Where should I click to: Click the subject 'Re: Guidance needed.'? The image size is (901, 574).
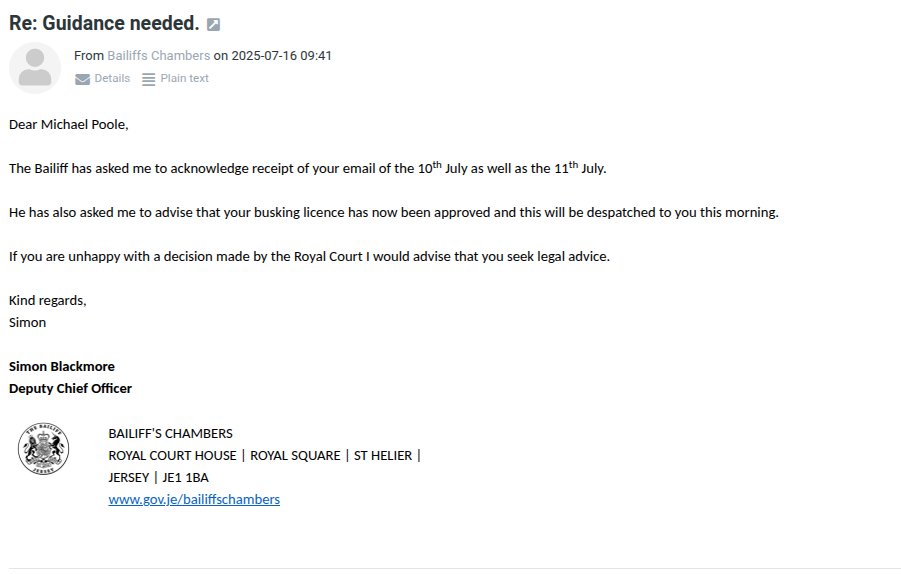pos(104,23)
